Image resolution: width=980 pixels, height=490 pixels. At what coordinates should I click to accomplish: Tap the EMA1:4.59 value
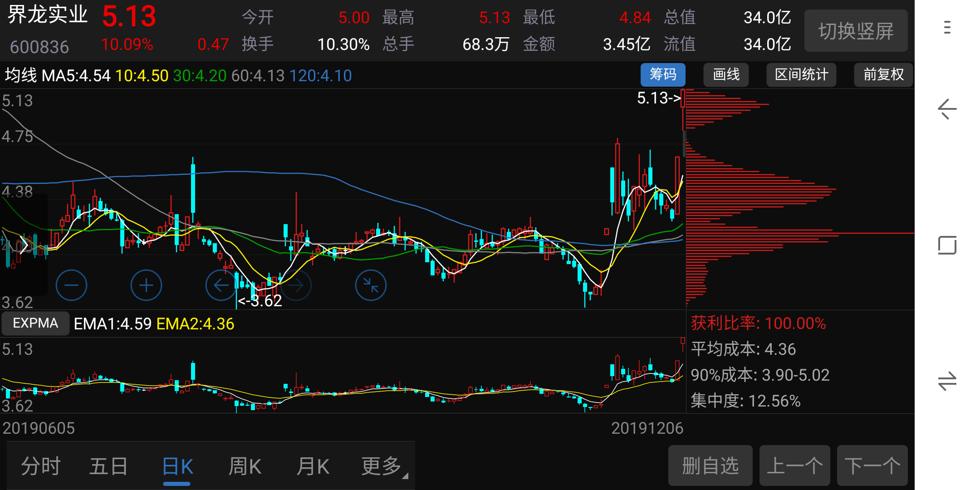point(113,323)
